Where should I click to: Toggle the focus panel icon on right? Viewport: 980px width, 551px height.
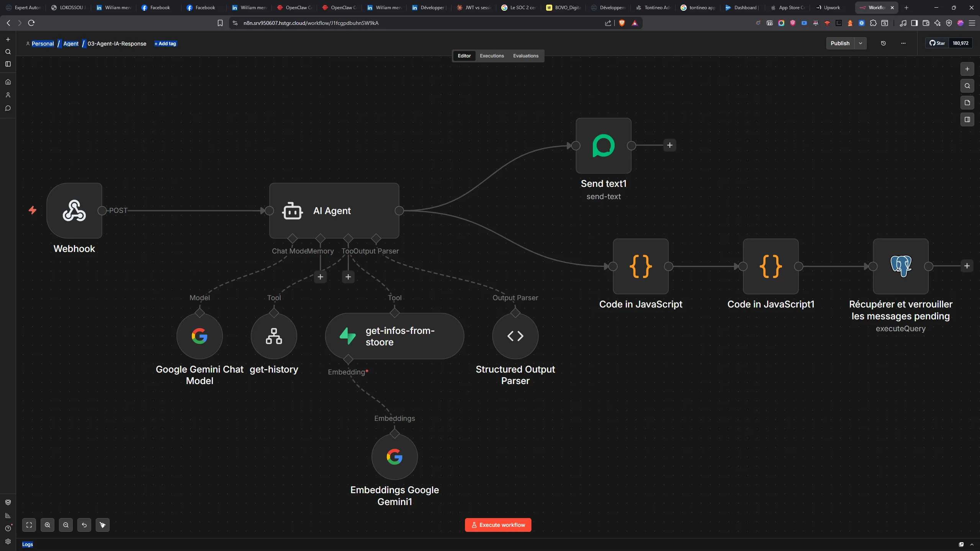click(x=967, y=119)
